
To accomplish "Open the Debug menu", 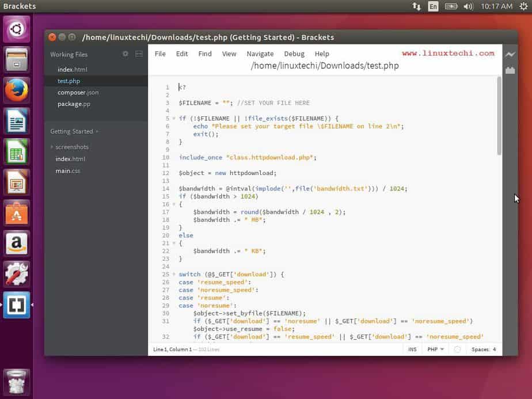I will click(x=294, y=54).
